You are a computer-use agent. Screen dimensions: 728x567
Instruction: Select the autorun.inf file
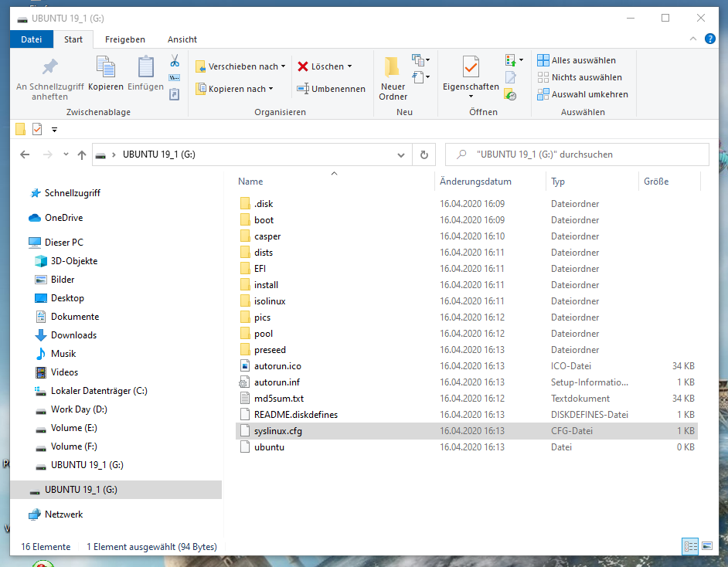[466, 382]
